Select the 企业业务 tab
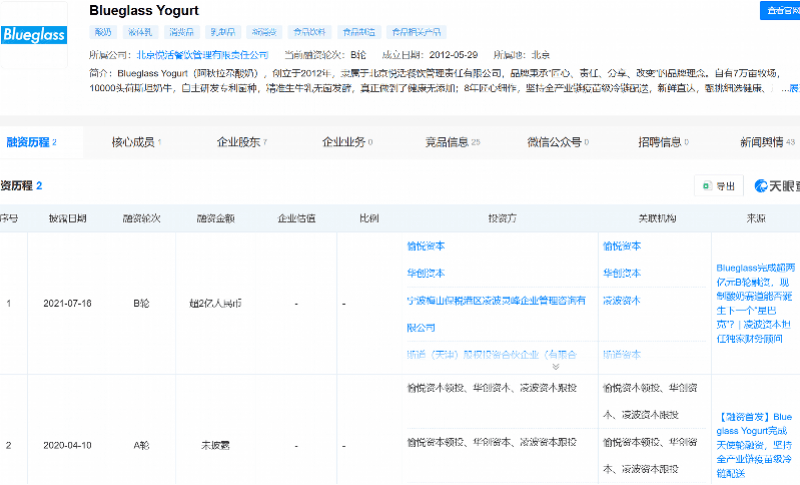 click(346, 143)
